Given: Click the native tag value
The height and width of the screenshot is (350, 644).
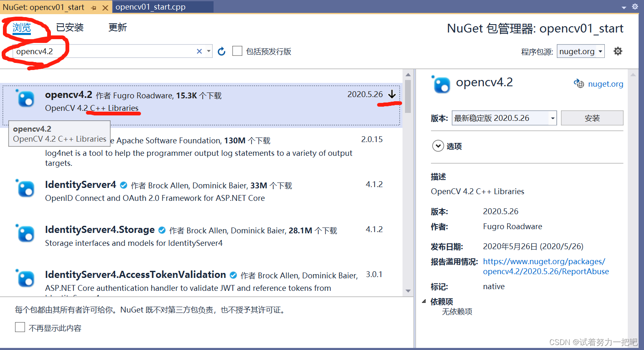Looking at the screenshot, I should [x=494, y=286].
